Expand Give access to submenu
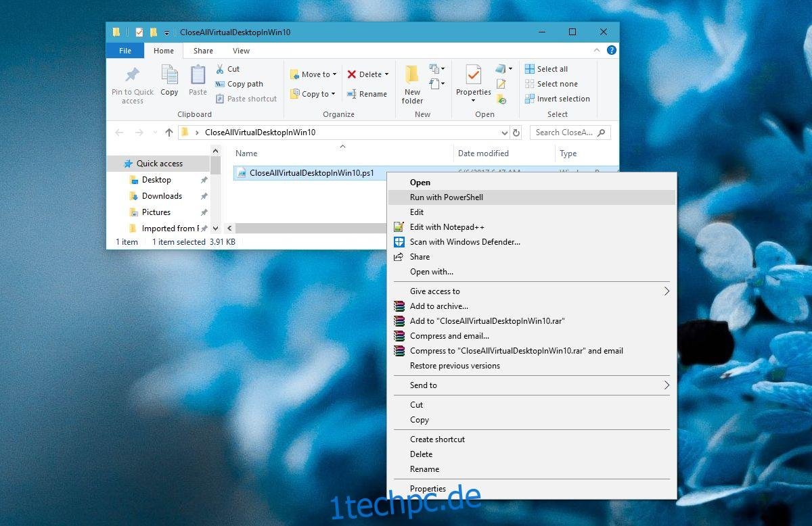The width and height of the screenshot is (812, 526). 532,291
